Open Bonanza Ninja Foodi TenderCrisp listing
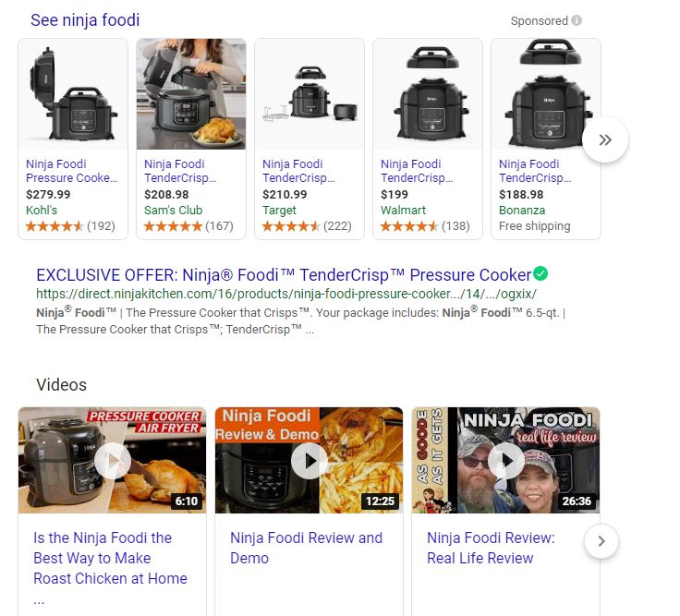This screenshot has height=616, width=680. 535,171
